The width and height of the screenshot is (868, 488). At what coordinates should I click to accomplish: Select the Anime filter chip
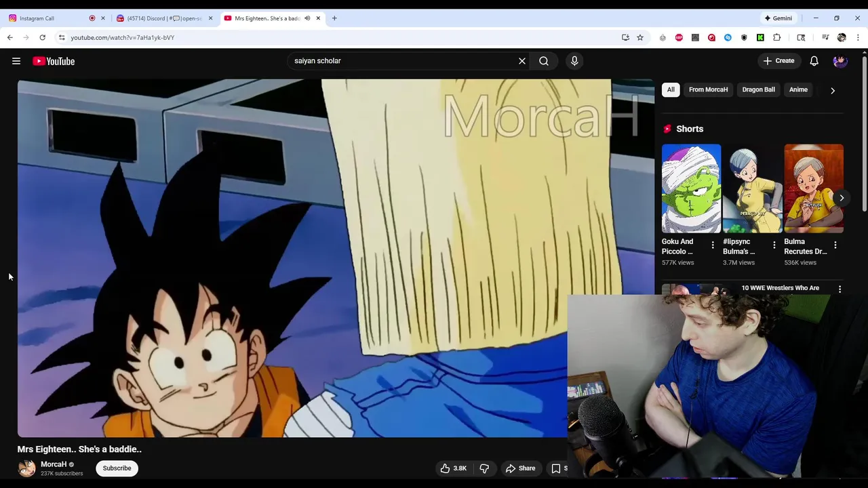click(798, 89)
